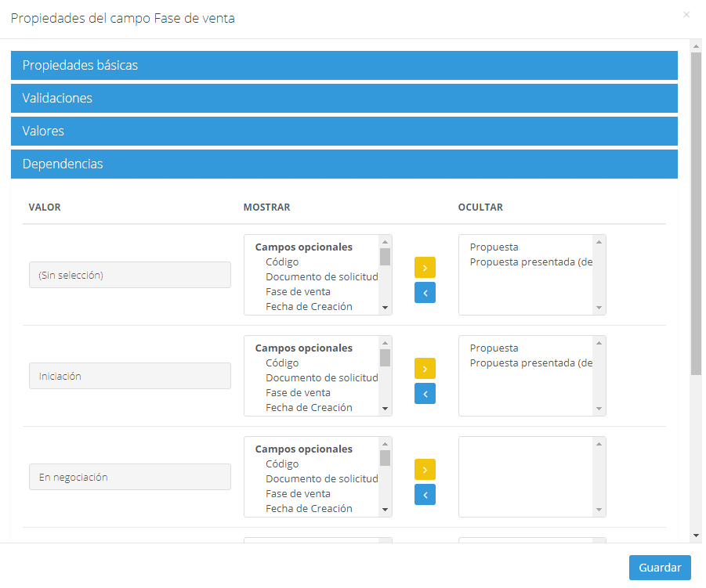Select Documento de solicitud in En negociación Mostrar list
Viewport: 706px width, 588px height.
coord(321,478)
